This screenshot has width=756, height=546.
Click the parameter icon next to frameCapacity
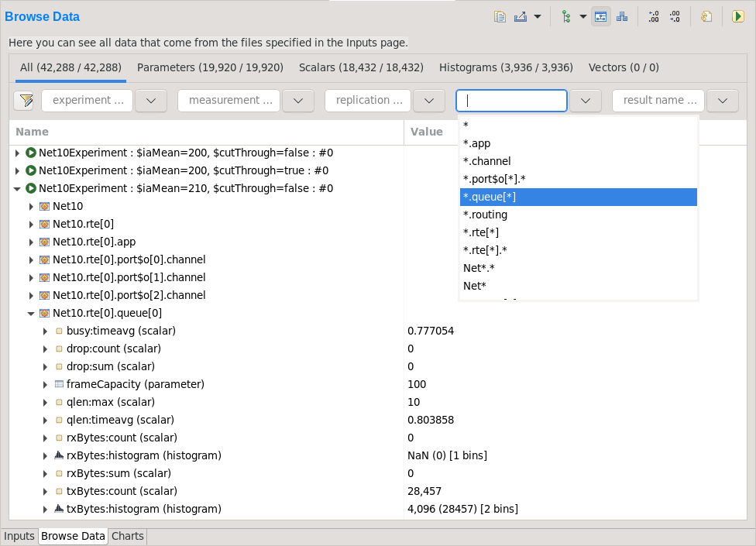59,385
